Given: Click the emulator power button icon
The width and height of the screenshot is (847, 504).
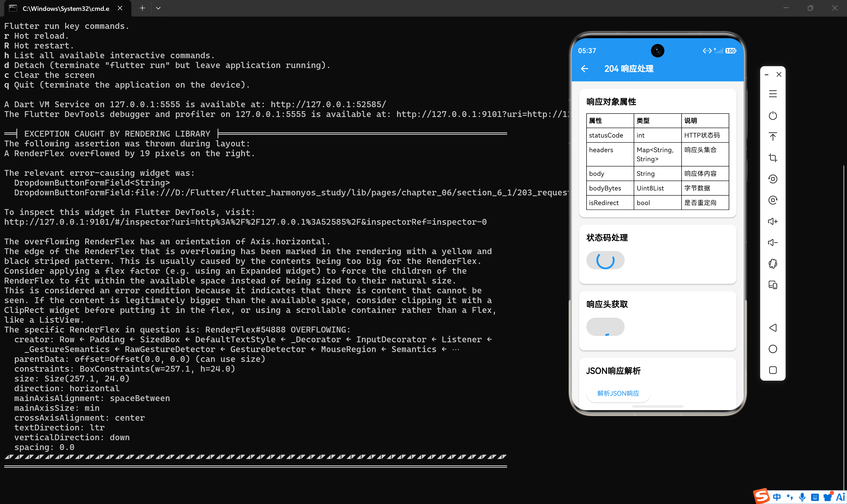Looking at the screenshot, I should (x=773, y=115).
